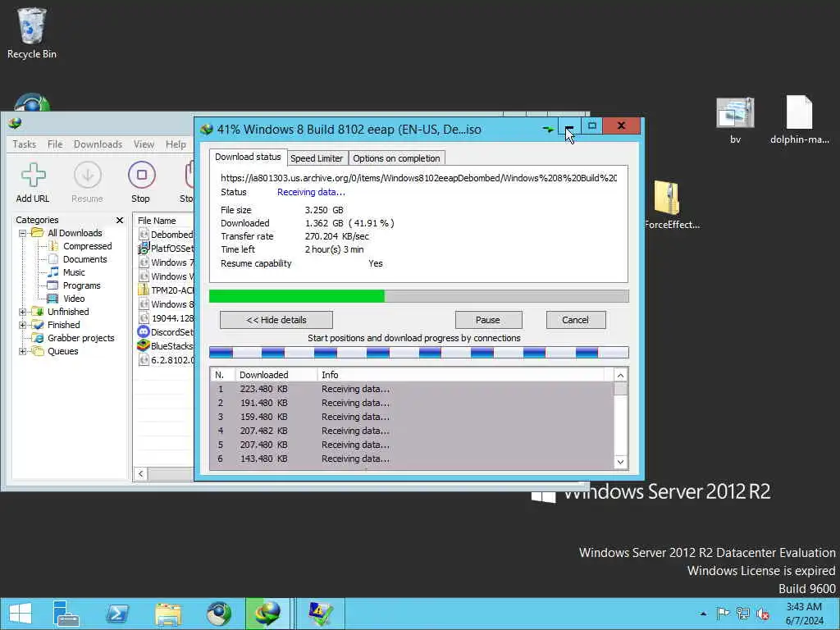This screenshot has height=630, width=840.
Task: Show hidden tray icons arrow
Action: pos(703,614)
